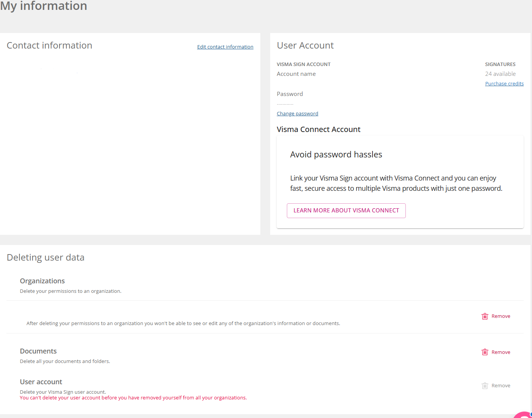Click the Account name label

[x=296, y=74]
